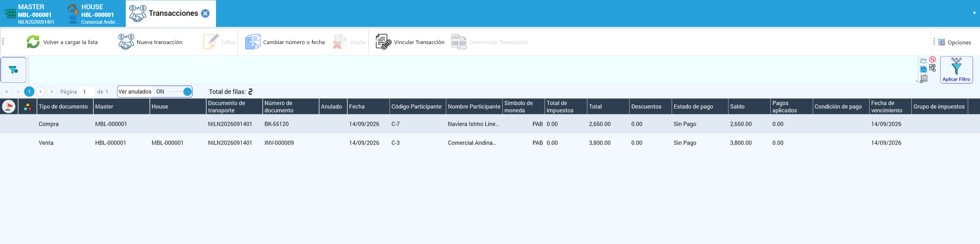
Task: Click the Naviera Istmo Line participant cell
Action: tap(474, 124)
